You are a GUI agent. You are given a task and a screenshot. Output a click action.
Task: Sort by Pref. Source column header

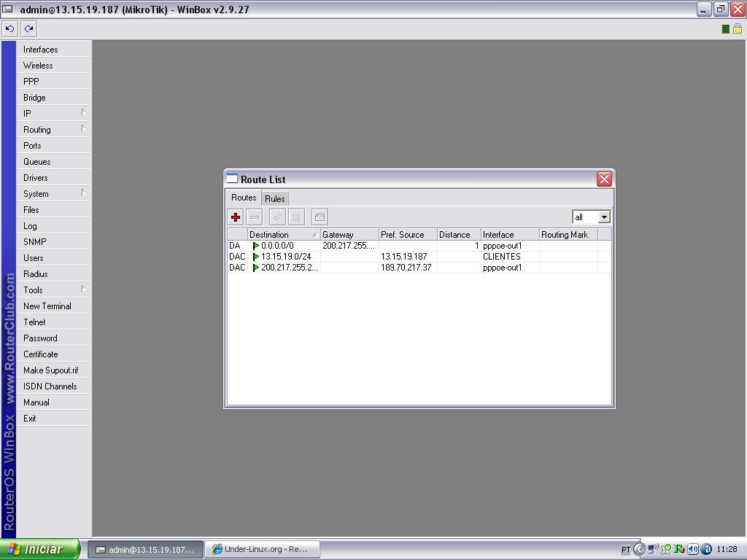408,235
